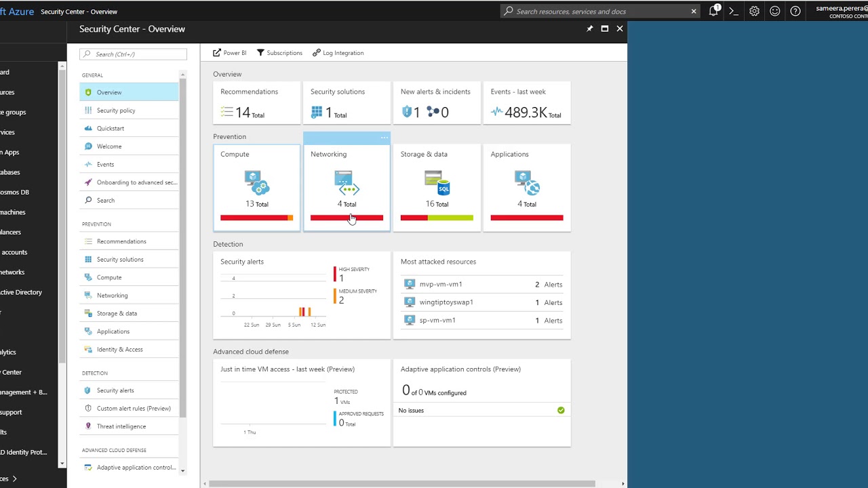Click Search resources, services and docs box

pyautogui.click(x=600, y=11)
